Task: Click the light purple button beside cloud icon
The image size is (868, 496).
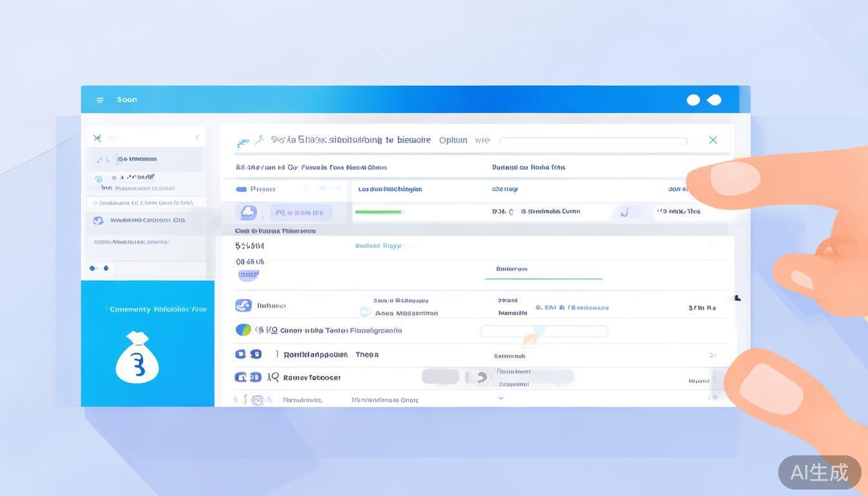Action: 300,212
